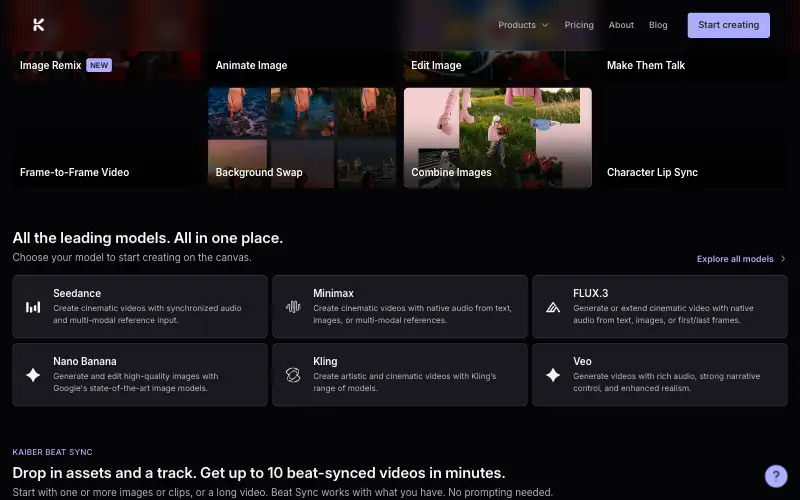Click the Kling swirl icon

pyautogui.click(x=293, y=375)
